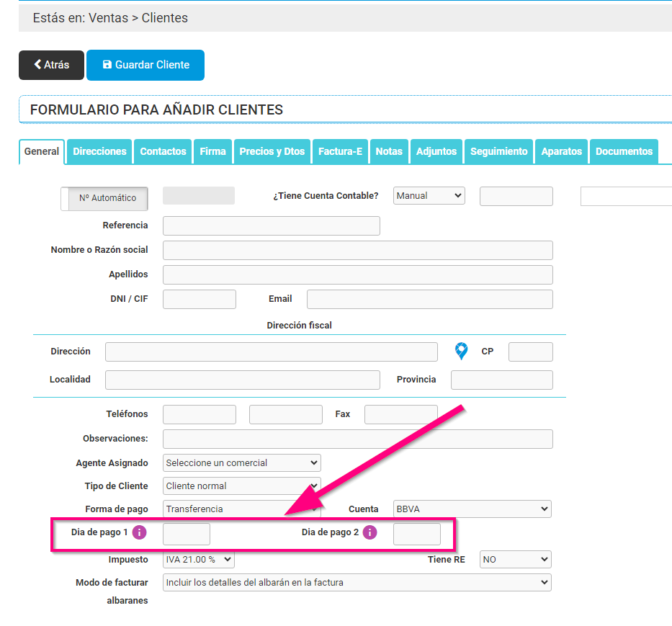Viewport: 672px width, 626px height.
Task: Select a bank in Cuenta dropdown
Action: click(x=472, y=509)
